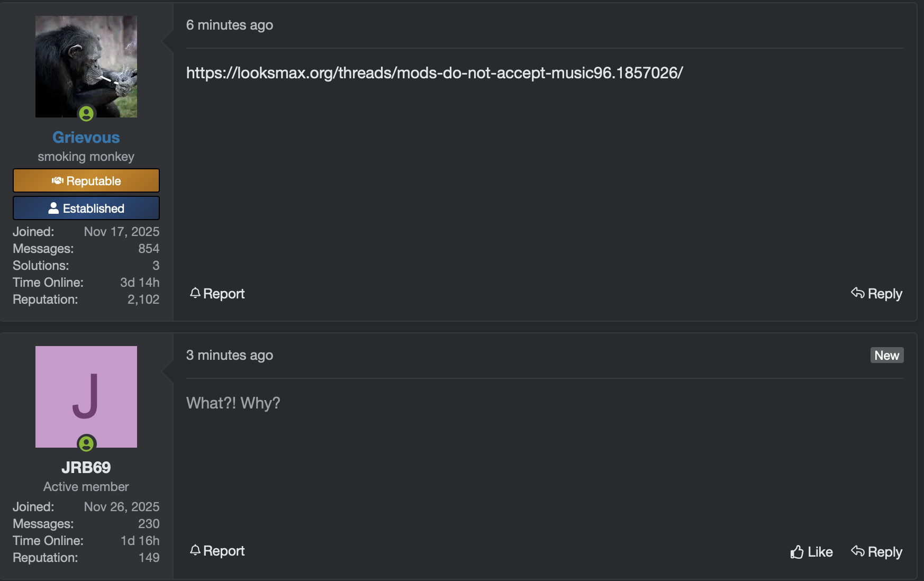Screen dimensions: 924x581
Task: Toggle JRB69's online status indicator
Action: click(x=86, y=444)
